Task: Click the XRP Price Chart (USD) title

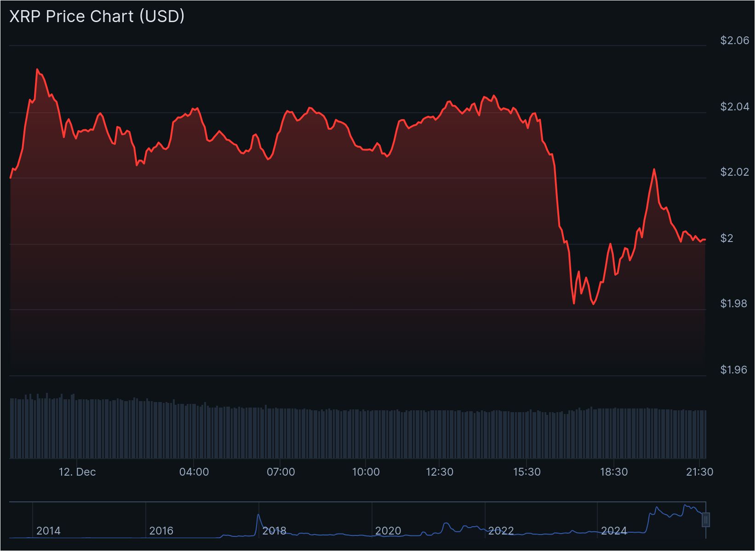Action: [x=97, y=16]
